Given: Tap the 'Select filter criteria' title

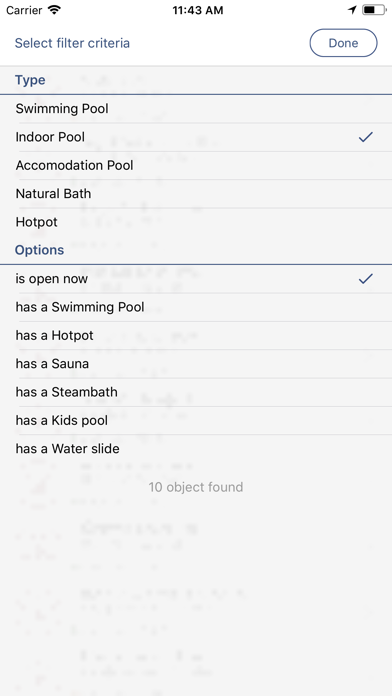Looking at the screenshot, I should pos(72,44).
